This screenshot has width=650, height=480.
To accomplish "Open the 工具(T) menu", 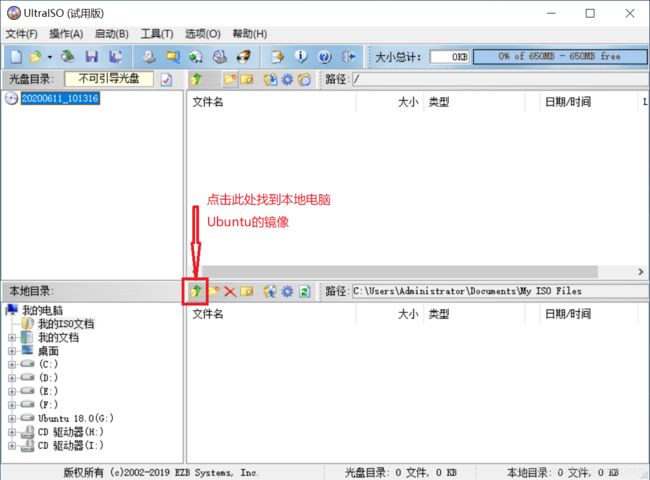I will [x=157, y=34].
